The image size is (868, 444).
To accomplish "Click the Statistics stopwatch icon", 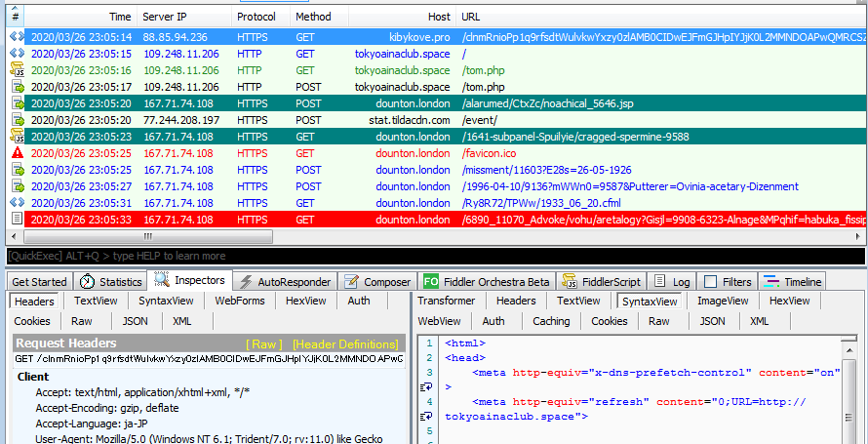I will (x=87, y=282).
